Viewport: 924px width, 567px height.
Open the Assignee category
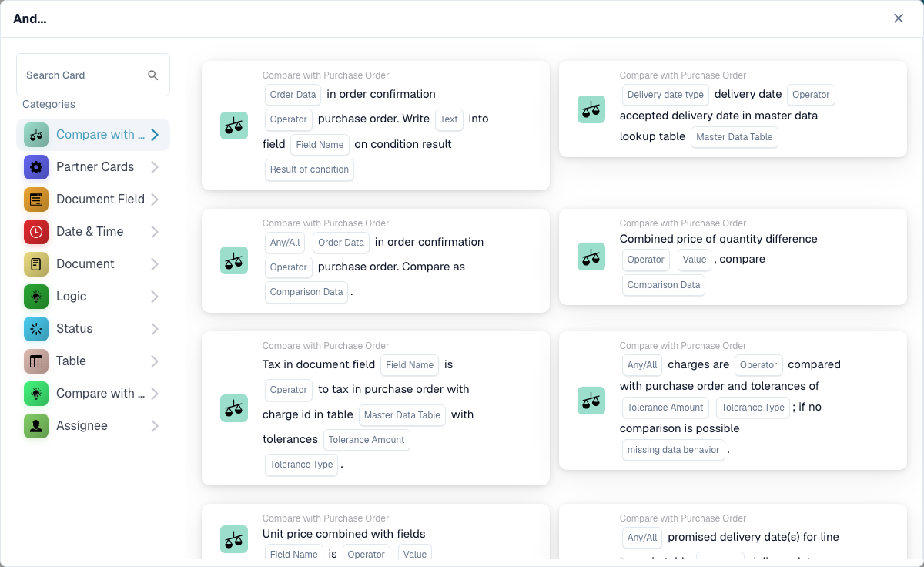coord(93,426)
